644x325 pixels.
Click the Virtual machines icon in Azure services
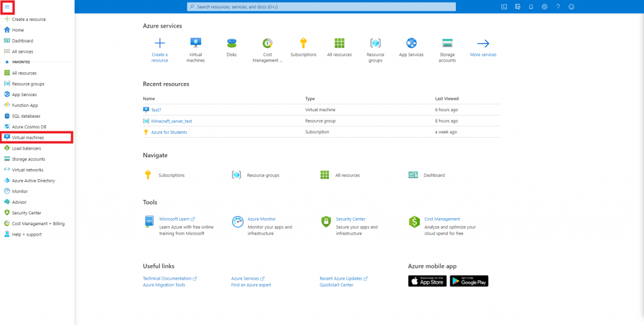click(x=196, y=43)
